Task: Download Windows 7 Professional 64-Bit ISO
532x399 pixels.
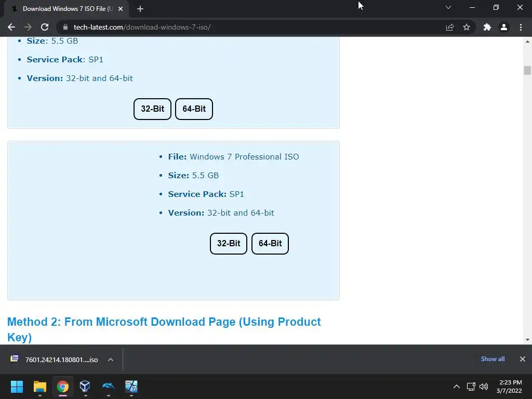Action: pyautogui.click(x=270, y=244)
